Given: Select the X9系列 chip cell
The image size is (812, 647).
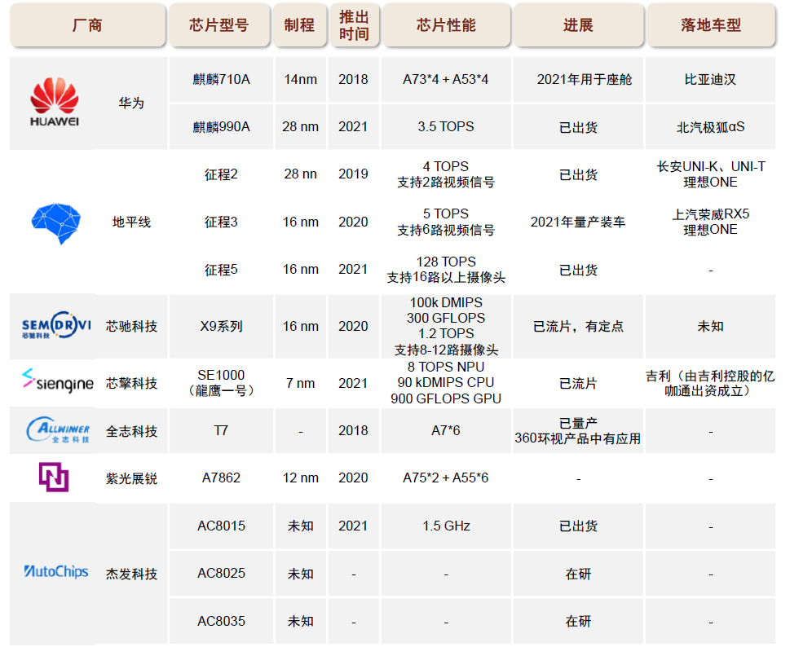Looking at the screenshot, I should point(221,326).
